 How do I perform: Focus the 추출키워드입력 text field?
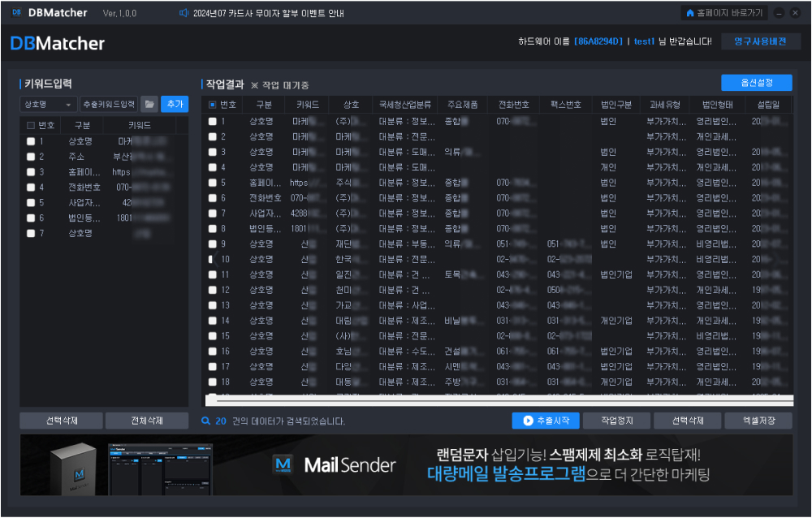[109, 104]
